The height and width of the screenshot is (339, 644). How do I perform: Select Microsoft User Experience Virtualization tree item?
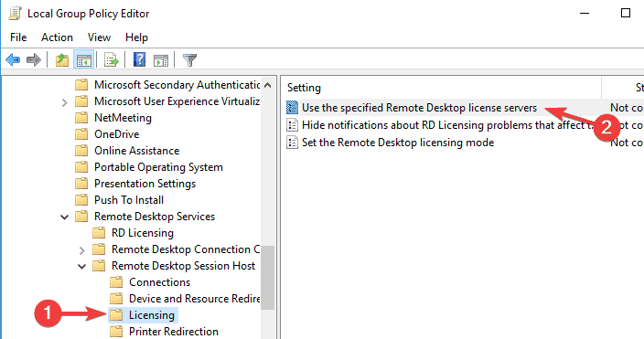click(177, 101)
